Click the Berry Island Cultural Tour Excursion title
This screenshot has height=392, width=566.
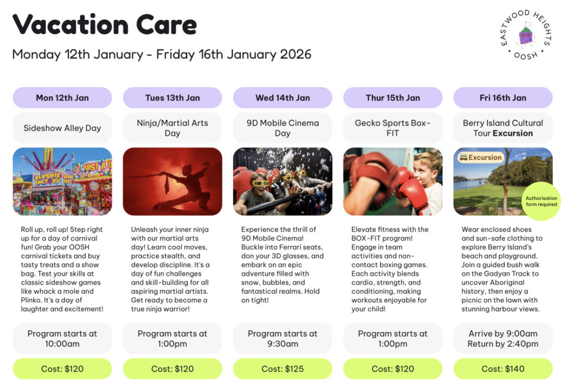(x=502, y=128)
